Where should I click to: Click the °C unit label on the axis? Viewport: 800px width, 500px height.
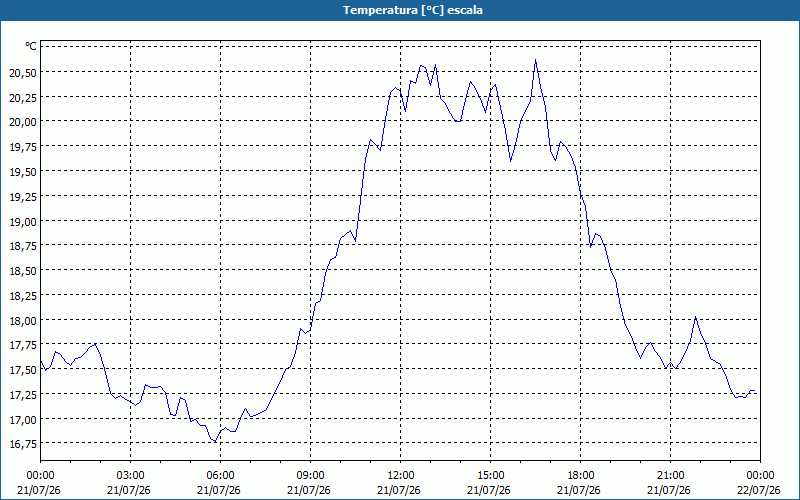(31, 46)
